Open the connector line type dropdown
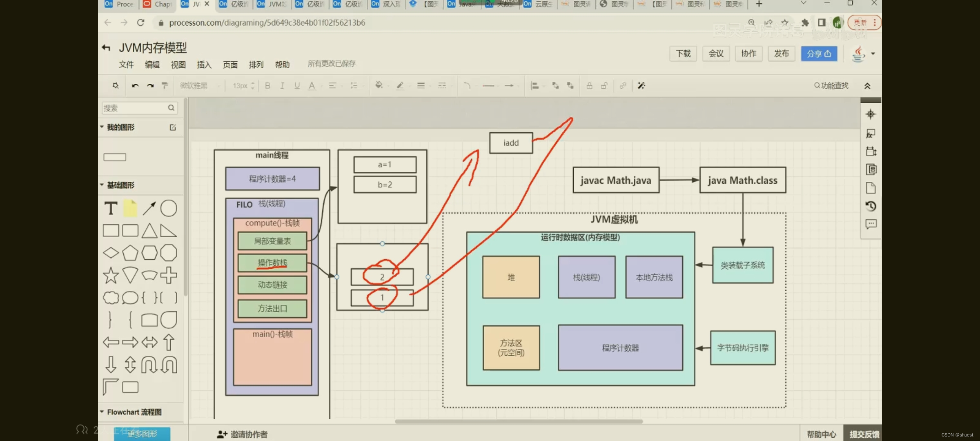Viewport: 980px width, 441px height. (469, 85)
